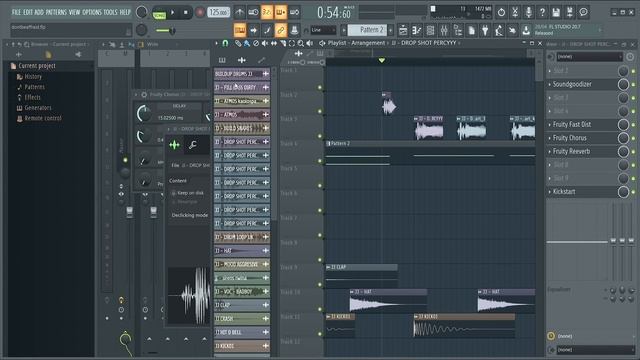This screenshot has width=640, height=360.
Task: Open the ADD menu
Action: [x=39, y=12]
